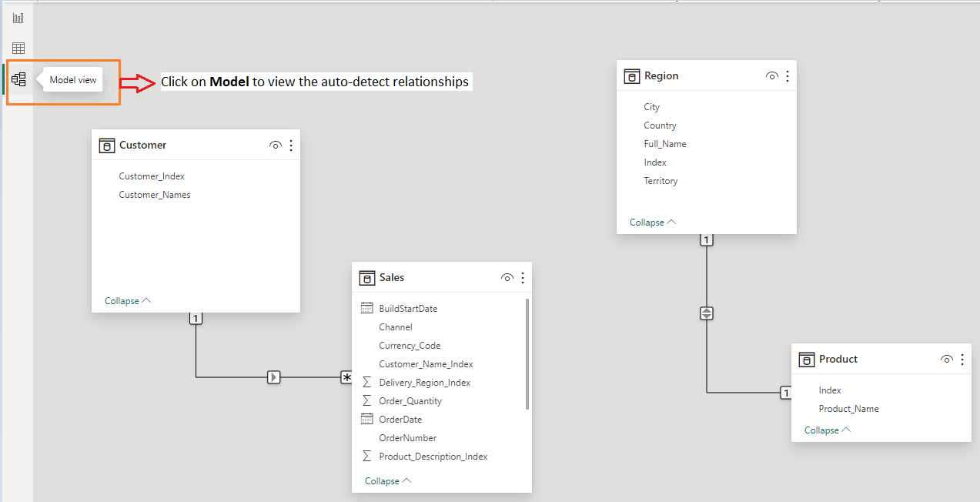Open Region table's more options menu
980x502 pixels.
click(788, 76)
